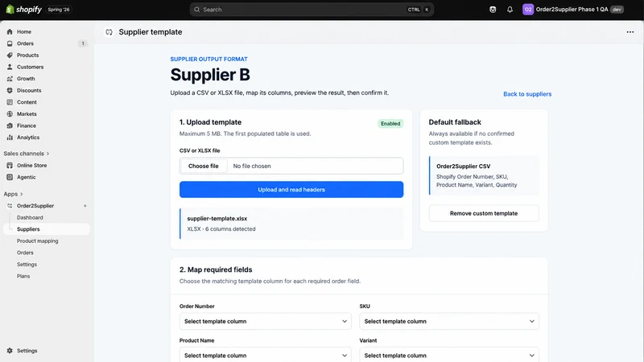Click the Order2Supplier CSV fallback title
The image size is (644, 362).
point(464,167)
